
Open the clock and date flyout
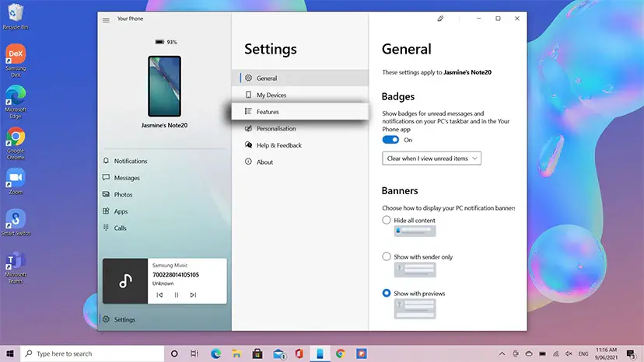(607, 353)
